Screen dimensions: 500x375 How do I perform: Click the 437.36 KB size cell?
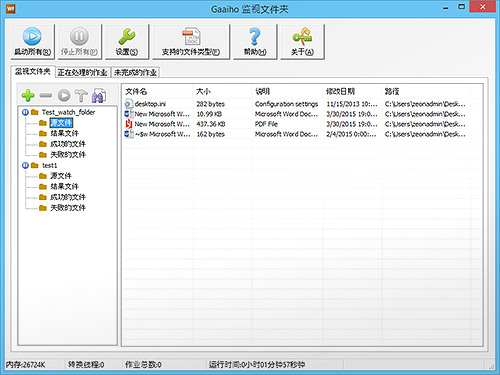pos(211,124)
